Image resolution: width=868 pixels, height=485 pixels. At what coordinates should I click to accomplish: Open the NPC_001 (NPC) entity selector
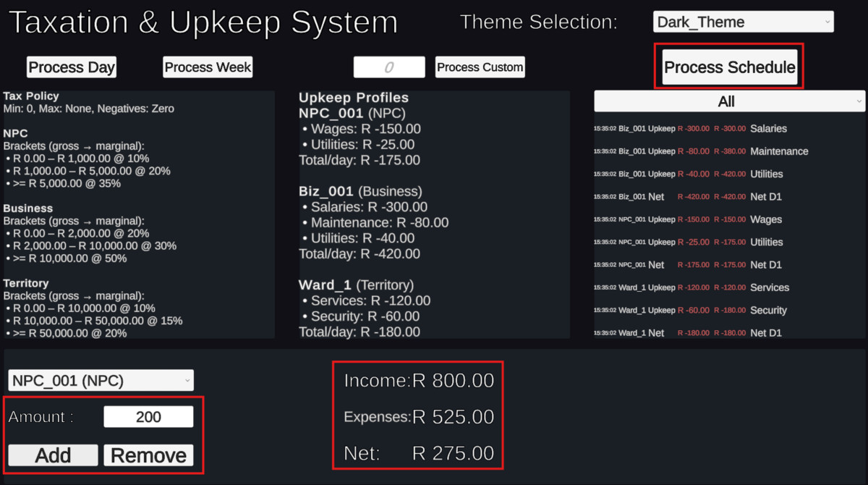[100, 379]
